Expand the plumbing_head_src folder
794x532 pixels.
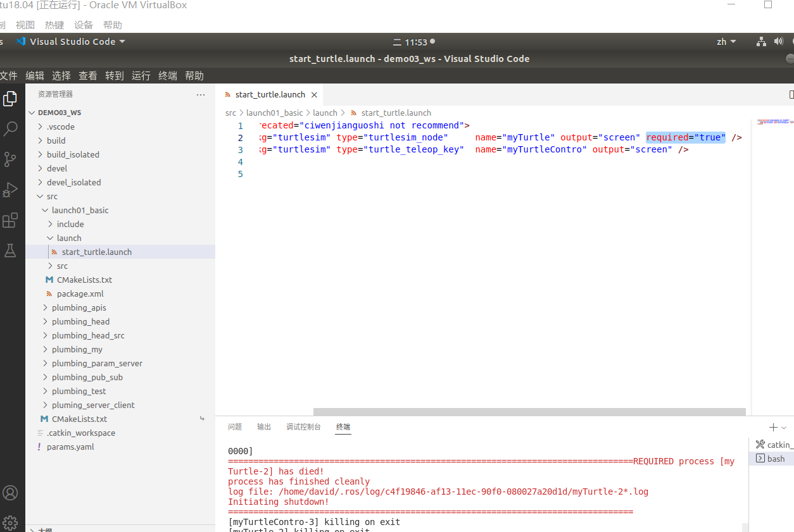coord(120,335)
